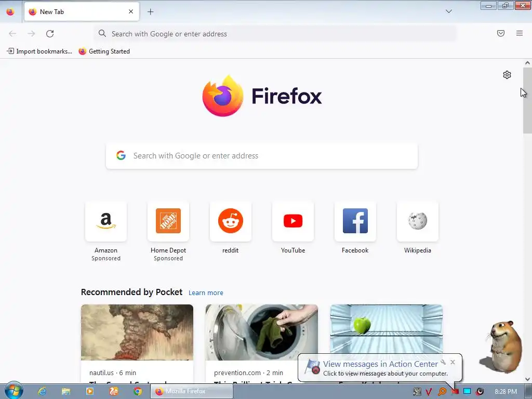
Task: Click the Action Center red flag tray icon
Action: (455, 392)
